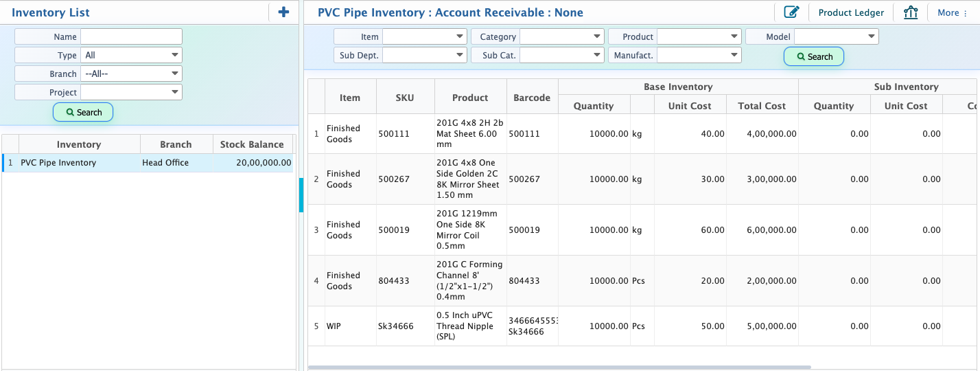
Task: Open the balance scale icon
Action: [911, 12]
